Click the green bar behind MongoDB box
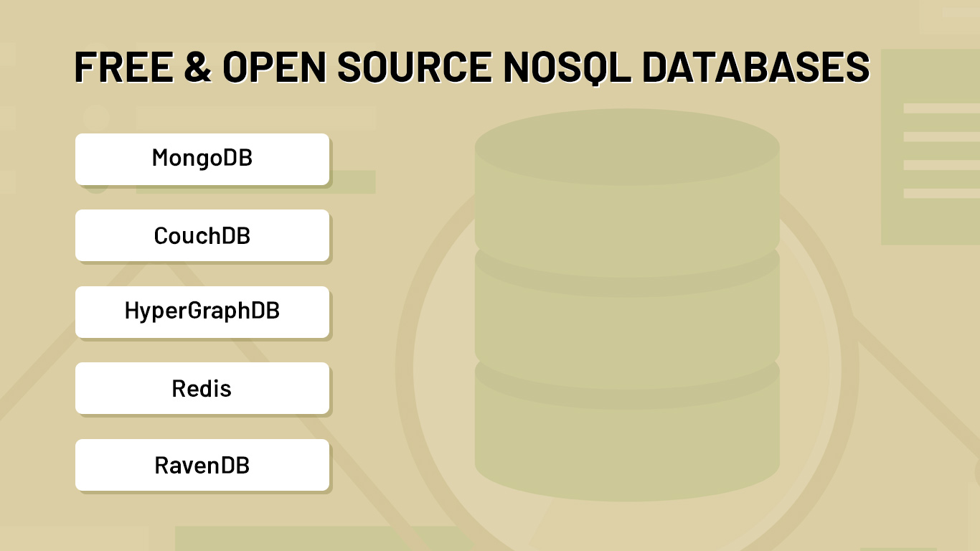 point(352,182)
